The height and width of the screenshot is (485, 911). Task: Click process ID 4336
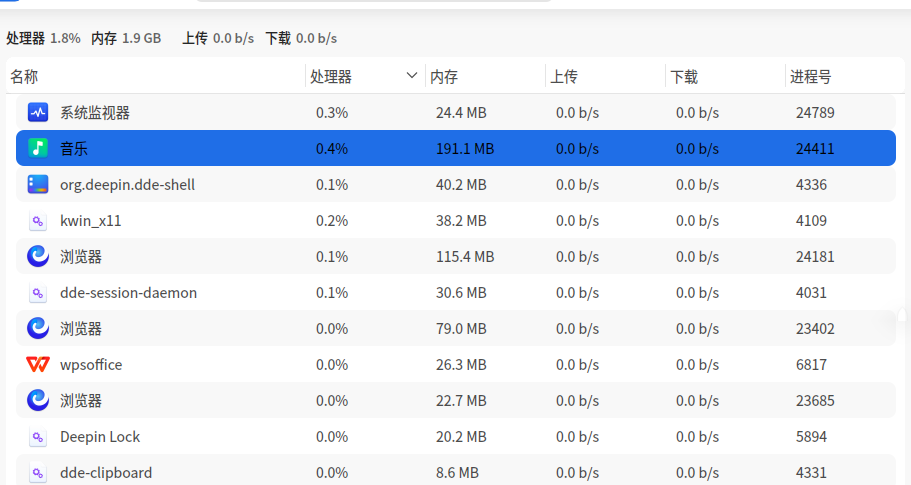coord(811,185)
